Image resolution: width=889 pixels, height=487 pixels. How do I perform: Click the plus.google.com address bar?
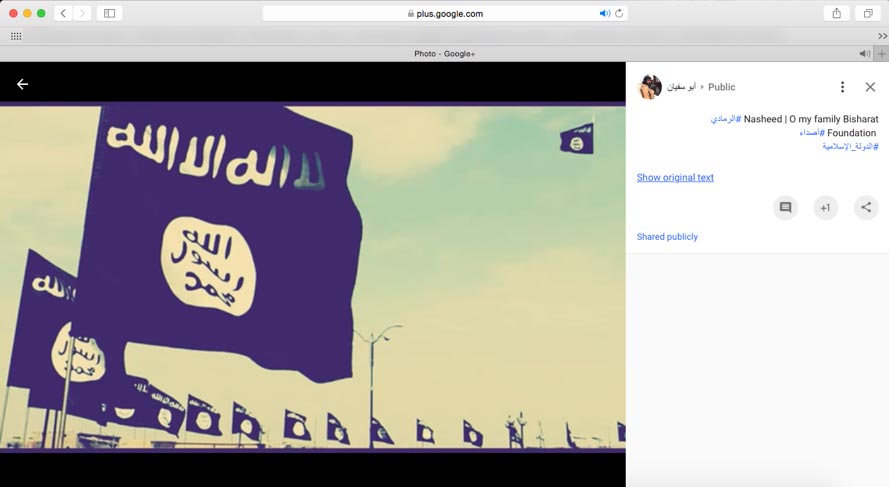coord(445,13)
